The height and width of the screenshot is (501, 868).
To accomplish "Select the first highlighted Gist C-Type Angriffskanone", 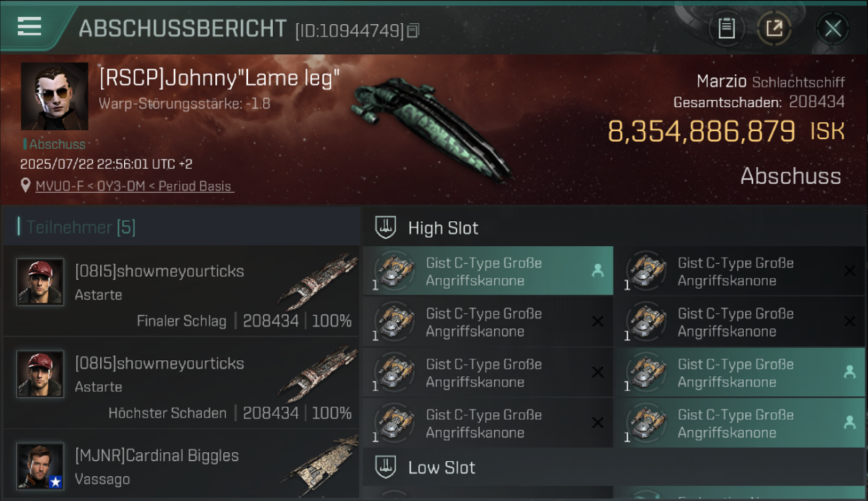I will pos(488,271).
